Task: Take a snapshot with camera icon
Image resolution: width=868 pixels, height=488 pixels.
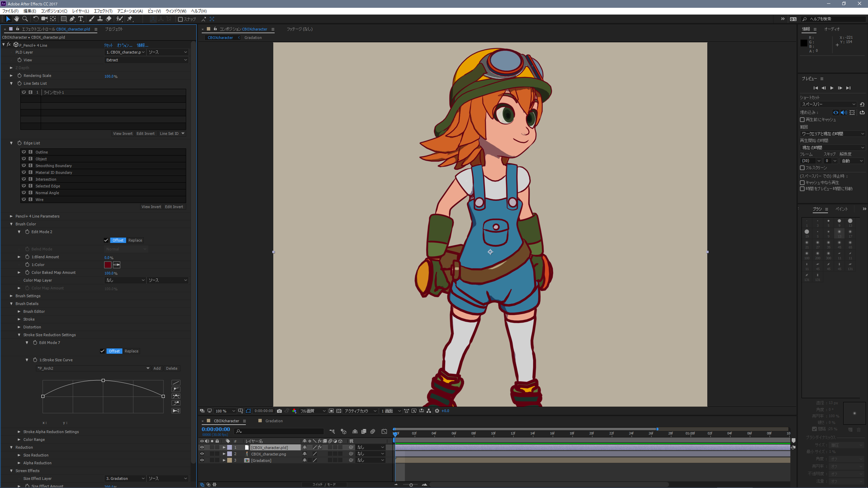Action: pos(279,411)
